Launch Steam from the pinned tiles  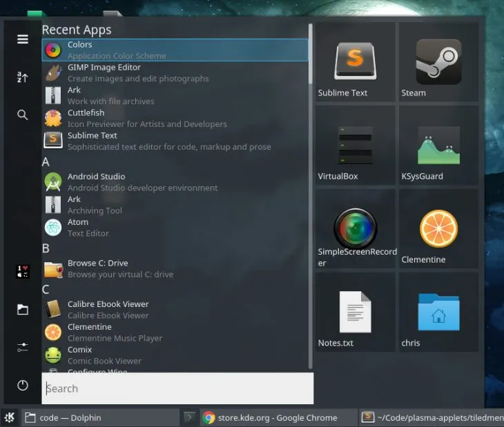[x=438, y=62]
